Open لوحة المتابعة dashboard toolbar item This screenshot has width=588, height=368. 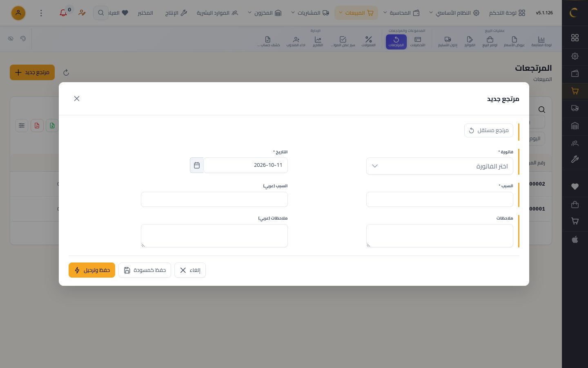click(x=541, y=41)
